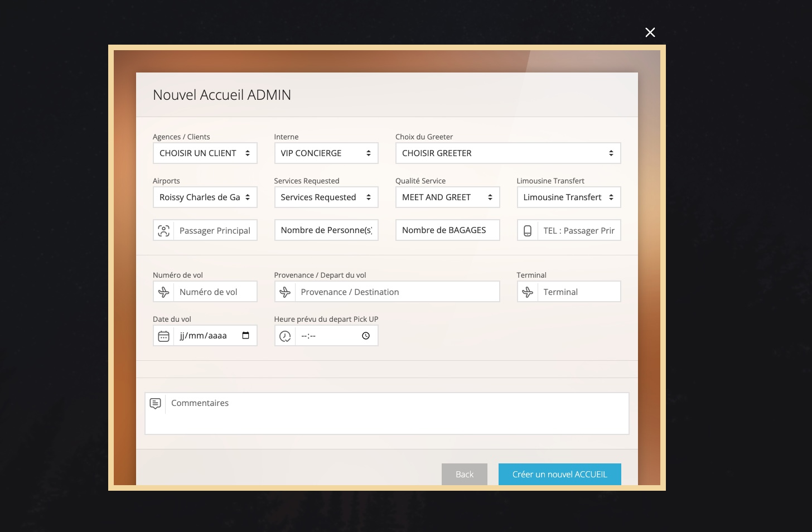Click the comment icon beside Commentaires
The height and width of the screenshot is (532, 812).
156,403
